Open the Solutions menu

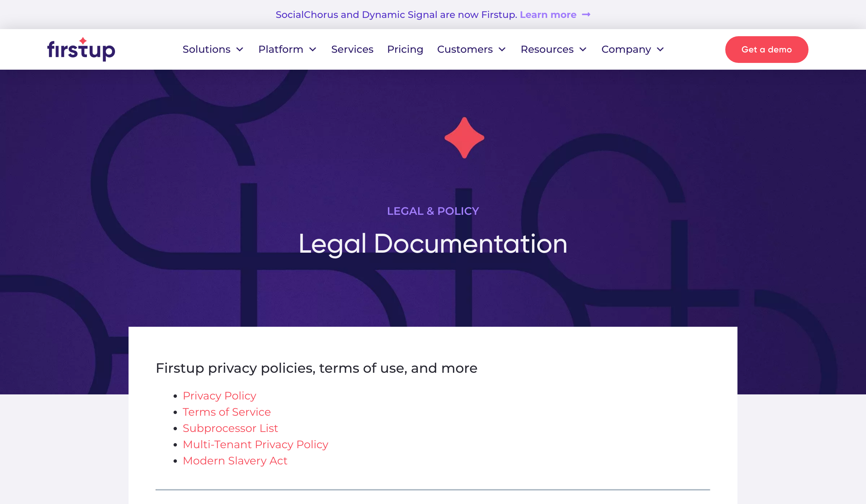pyautogui.click(x=207, y=49)
